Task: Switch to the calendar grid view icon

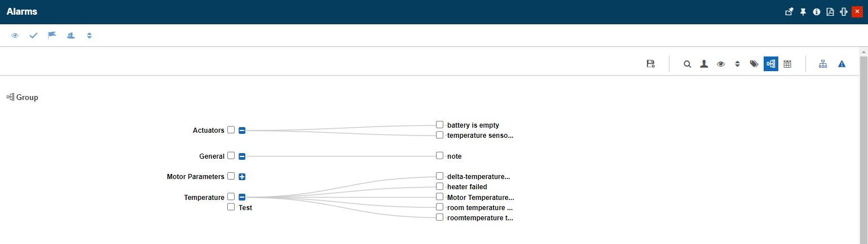Action: (787, 64)
